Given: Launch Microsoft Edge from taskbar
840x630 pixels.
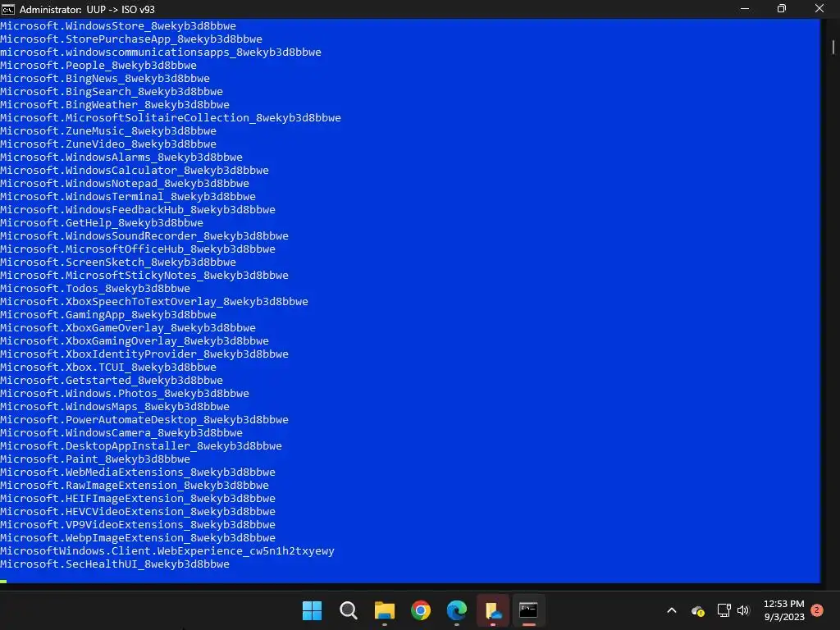Looking at the screenshot, I should (457, 610).
